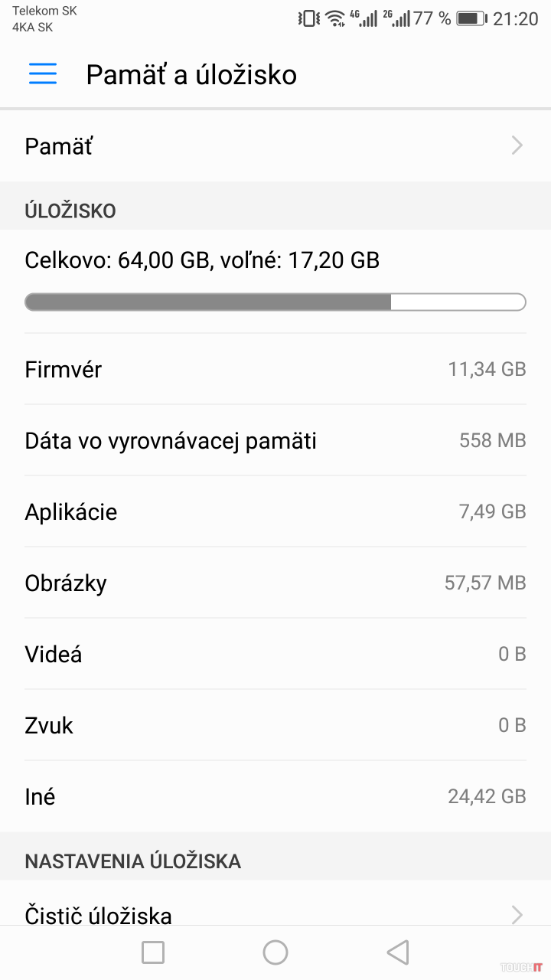Click the storage usage progress bar
The image size is (551, 980).
click(x=275, y=302)
